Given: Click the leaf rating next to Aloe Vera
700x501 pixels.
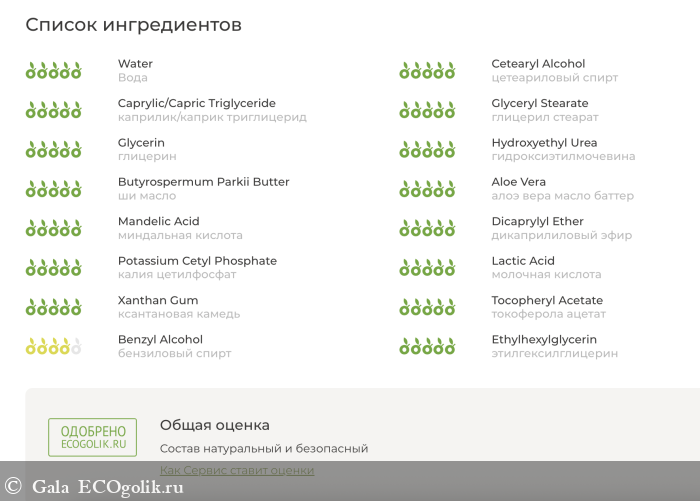Looking at the screenshot, I should (x=427, y=189).
